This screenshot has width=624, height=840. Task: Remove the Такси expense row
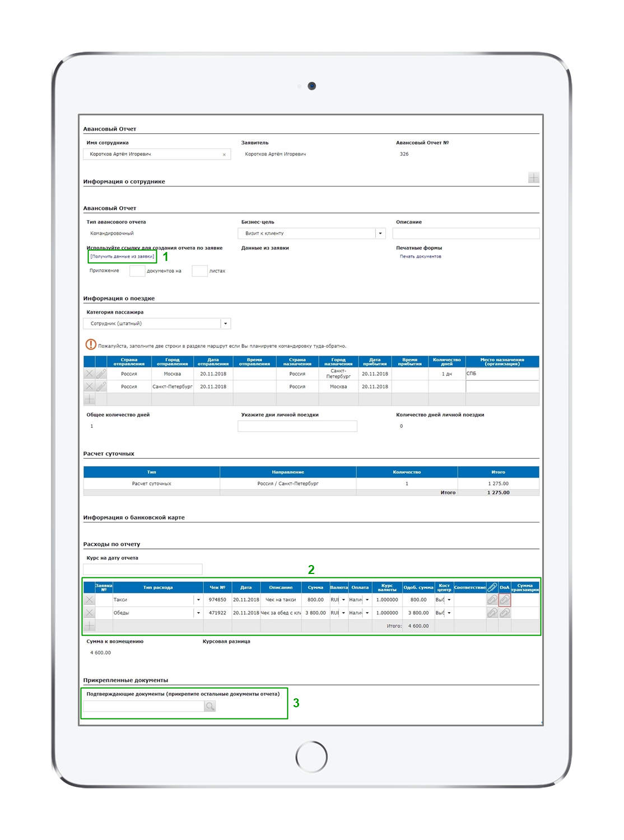89,600
